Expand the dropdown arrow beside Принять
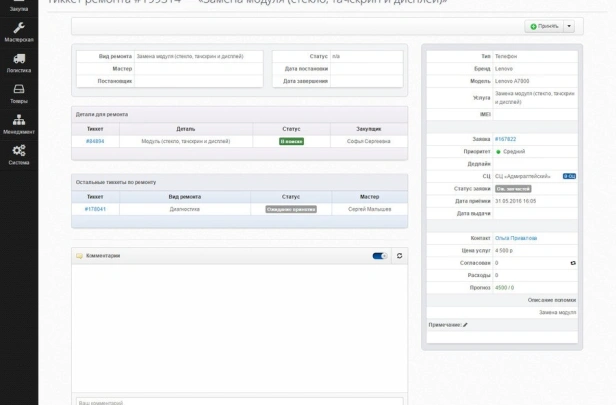The image size is (616, 405). [x=569, y=26]
